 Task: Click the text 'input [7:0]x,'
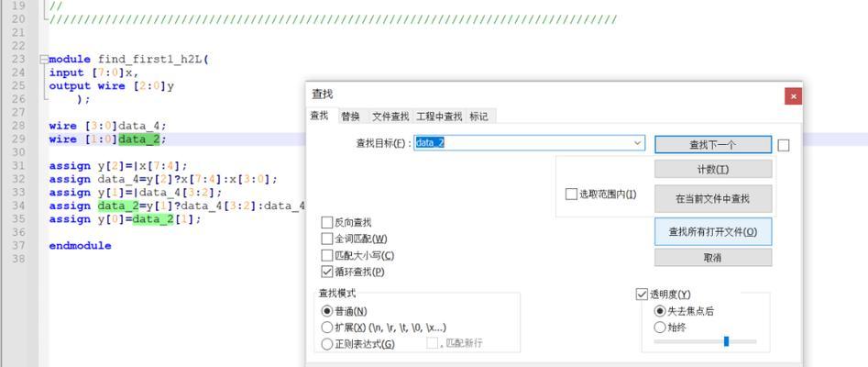point(93,72)
